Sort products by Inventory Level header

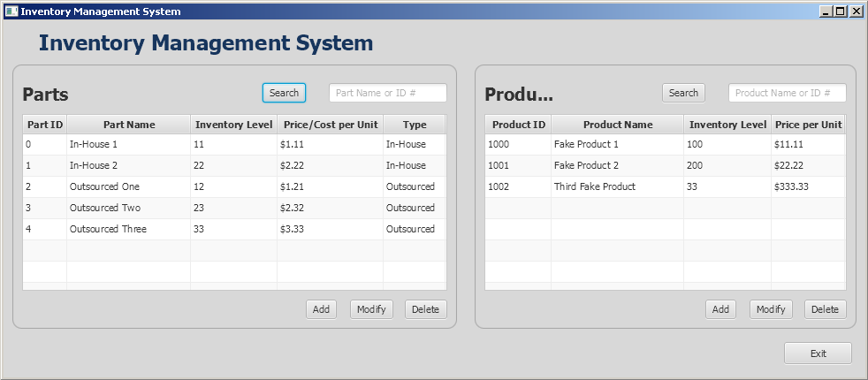[x=727, y=125]
